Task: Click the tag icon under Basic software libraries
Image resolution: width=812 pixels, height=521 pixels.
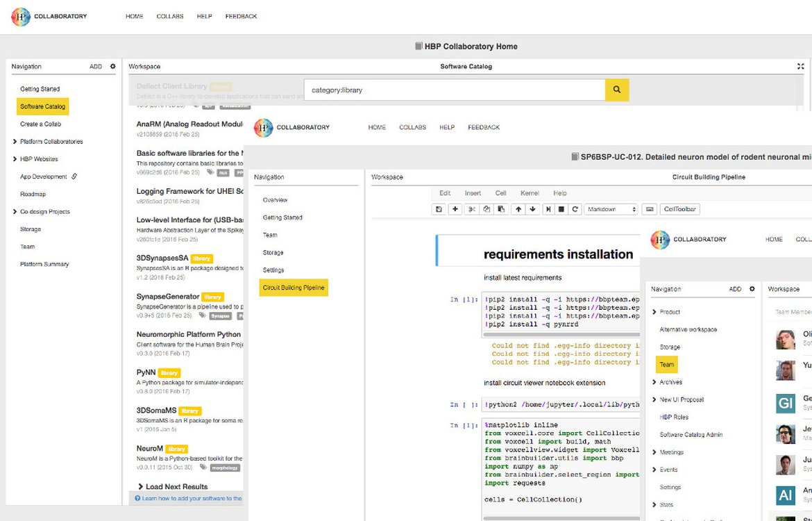Action: click(x=210, y=172)
